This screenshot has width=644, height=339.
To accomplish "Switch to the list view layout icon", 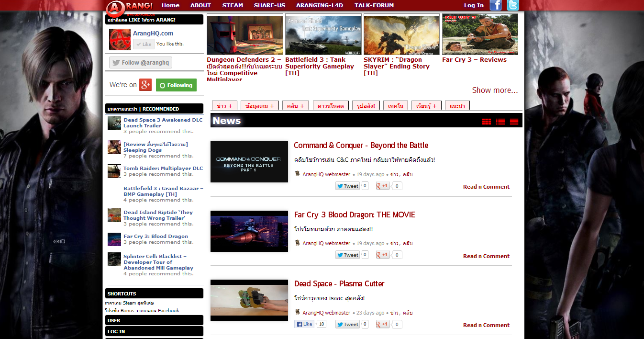I will [x=500, y=122].
